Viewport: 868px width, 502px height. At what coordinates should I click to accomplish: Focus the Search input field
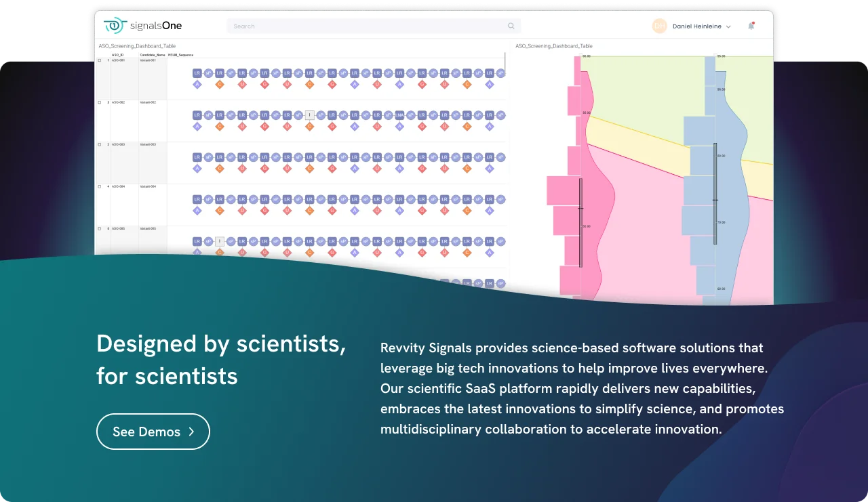coord(374,26)
